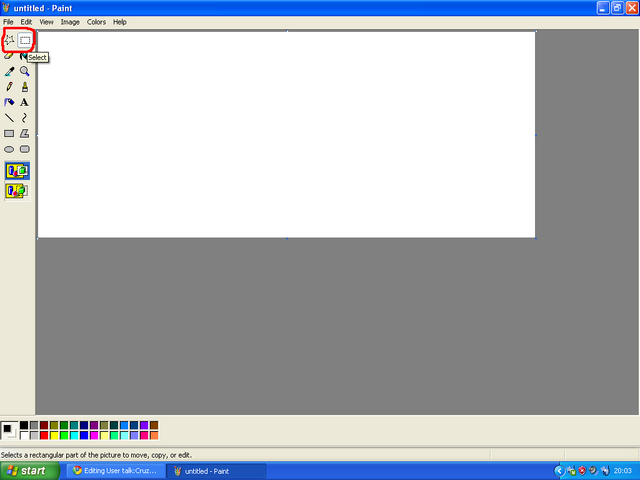This screenshot has height=480, width=640.
Task: Pick the lime green swatch
Action: 64,436
